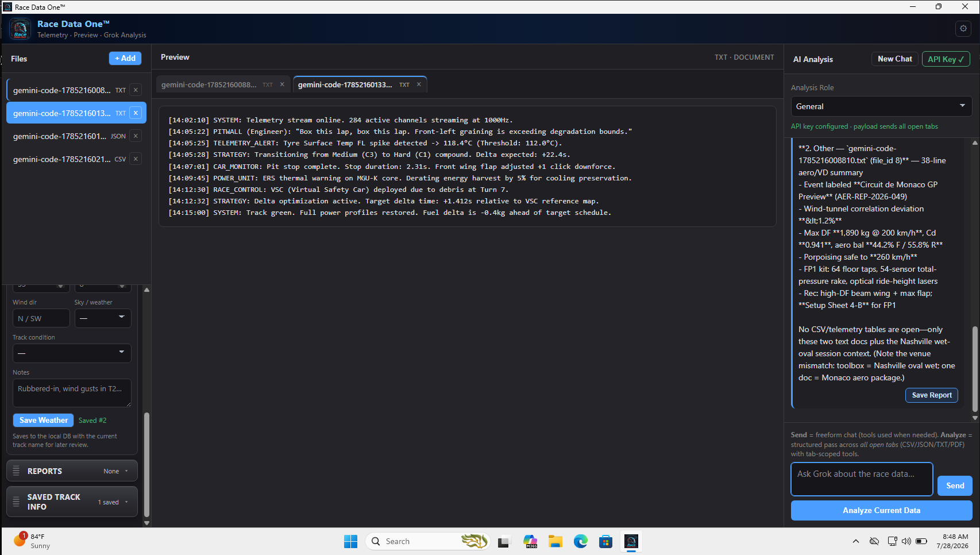Click Analyze Current Data button
This screenshot has width=980, height=555.
(881, 510)
